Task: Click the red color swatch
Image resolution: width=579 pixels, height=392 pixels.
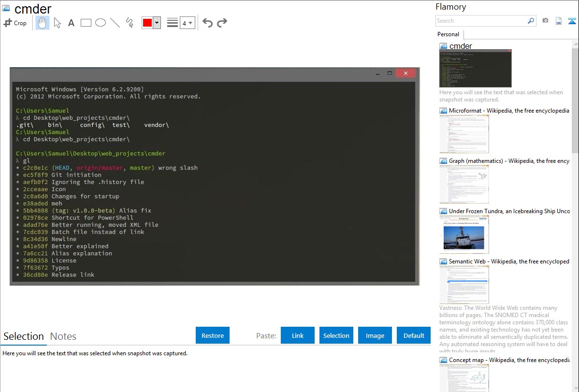Action: point(147,23)
